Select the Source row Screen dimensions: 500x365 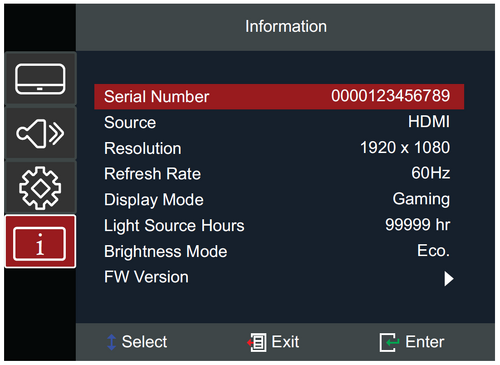279,122
